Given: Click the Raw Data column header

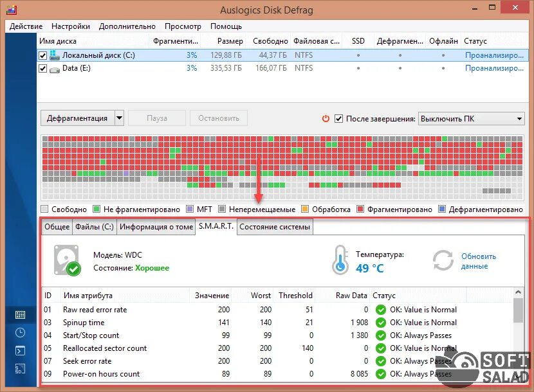Looking at the screenshot, I should [343, 296].
